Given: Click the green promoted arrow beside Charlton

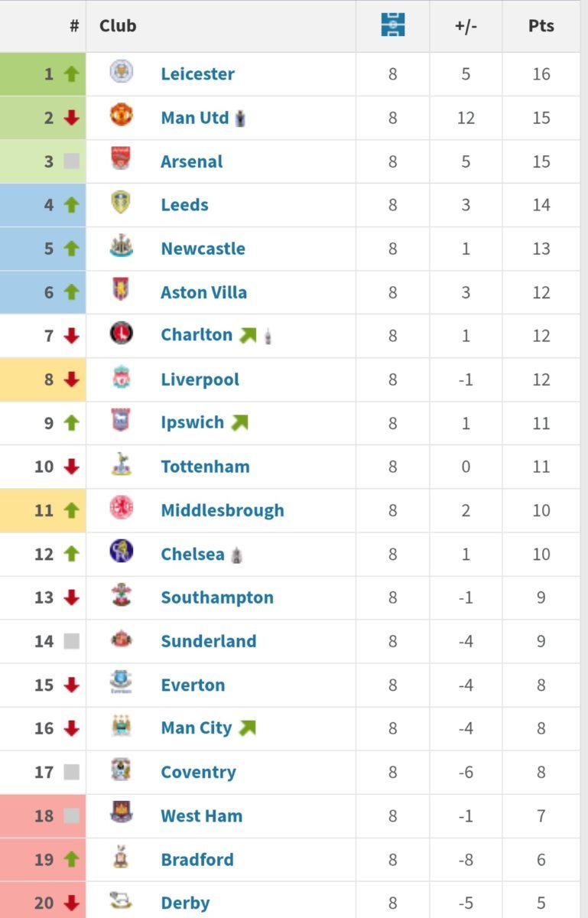Looking at the screenshot, I should click(x=248, y=335).
